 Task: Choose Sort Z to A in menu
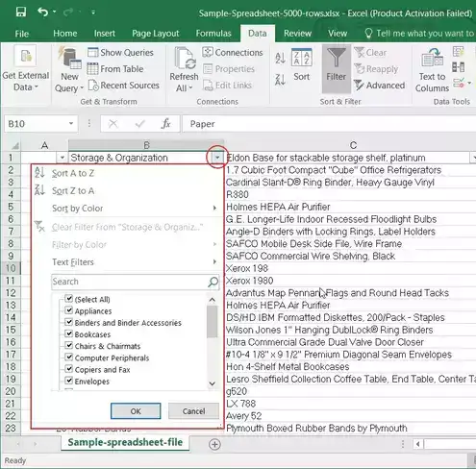point(73,191)
